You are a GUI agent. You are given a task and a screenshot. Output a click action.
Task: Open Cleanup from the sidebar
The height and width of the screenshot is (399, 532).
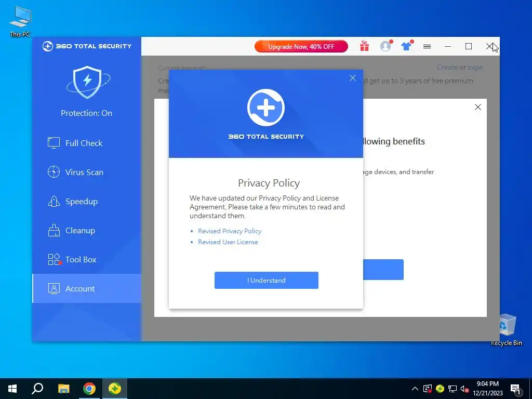coord(87,231)
